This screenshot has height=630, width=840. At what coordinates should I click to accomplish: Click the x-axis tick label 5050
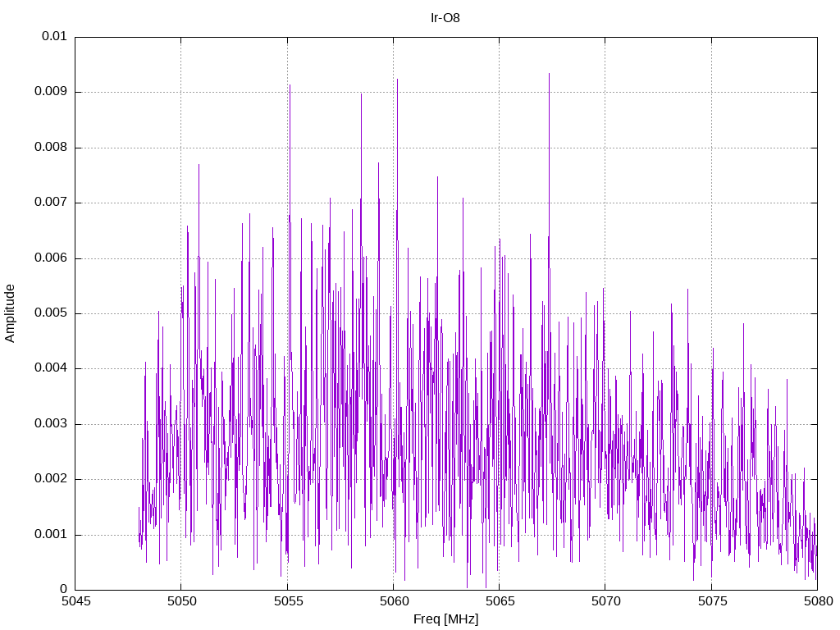pyautogui.click(x=181, y=601)
